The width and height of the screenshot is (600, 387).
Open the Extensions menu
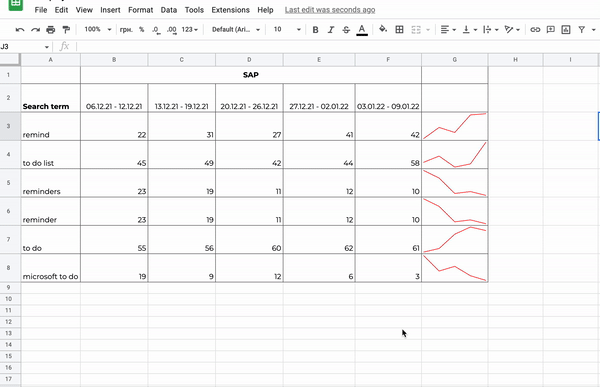230,10
